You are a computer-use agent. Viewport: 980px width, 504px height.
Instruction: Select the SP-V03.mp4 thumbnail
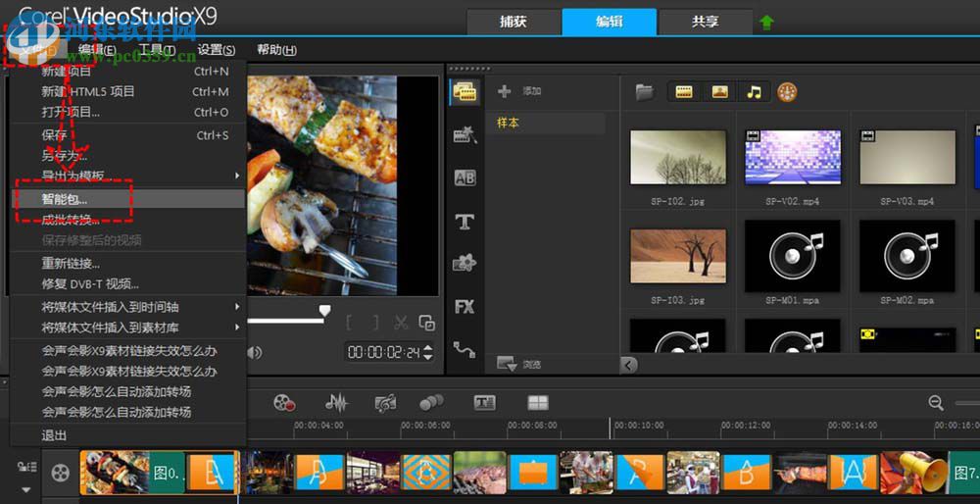[x=907, y=157]
